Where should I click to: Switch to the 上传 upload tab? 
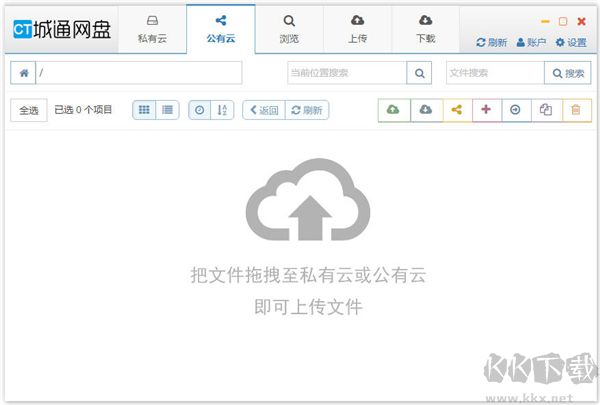pyautogui.click(x=357, y=28)
